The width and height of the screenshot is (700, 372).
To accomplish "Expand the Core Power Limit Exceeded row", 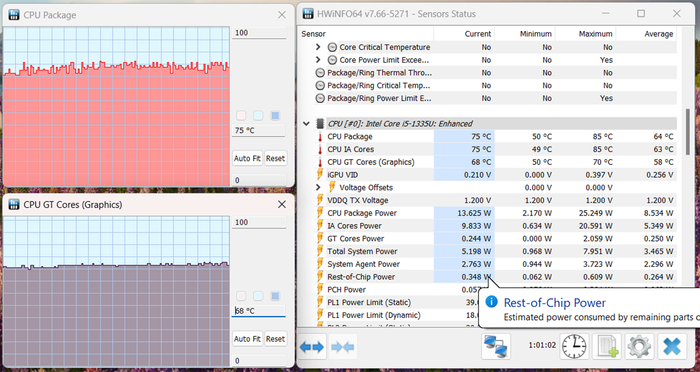I will (318, 60).
